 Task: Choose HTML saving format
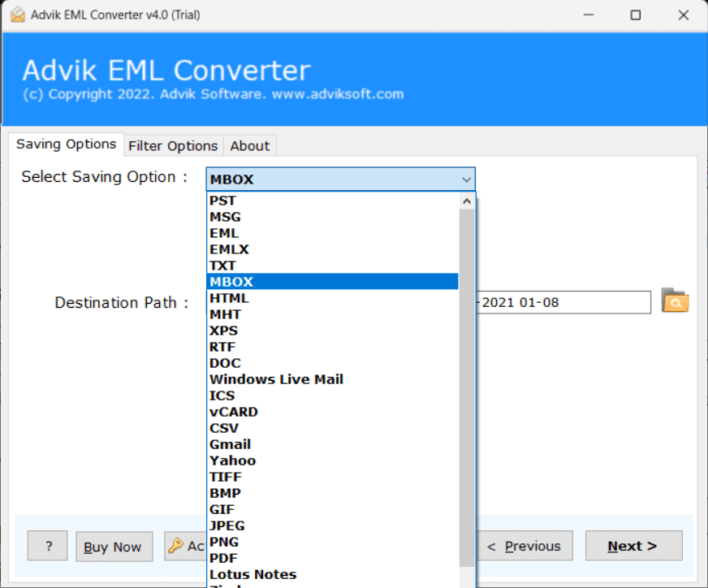coord(333,298)
